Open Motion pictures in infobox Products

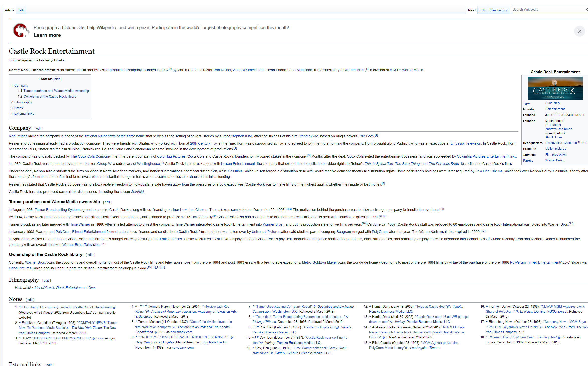point(555,149)
